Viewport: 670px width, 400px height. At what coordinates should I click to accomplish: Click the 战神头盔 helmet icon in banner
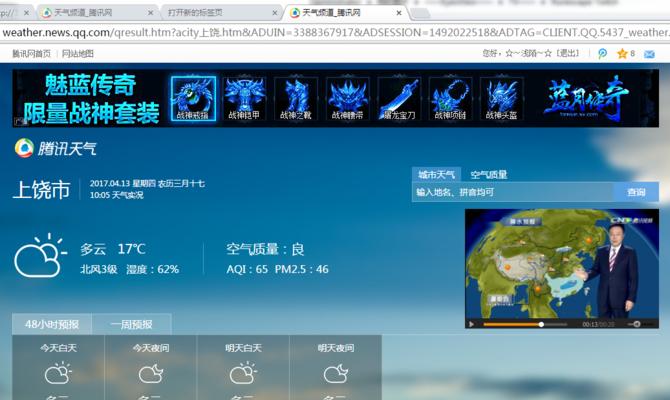pos(502,99)
